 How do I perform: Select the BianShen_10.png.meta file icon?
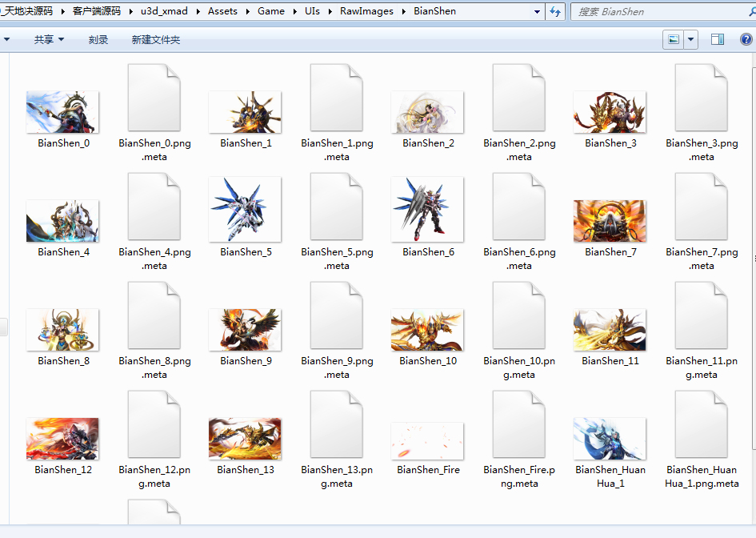click(x=518, y=315)
